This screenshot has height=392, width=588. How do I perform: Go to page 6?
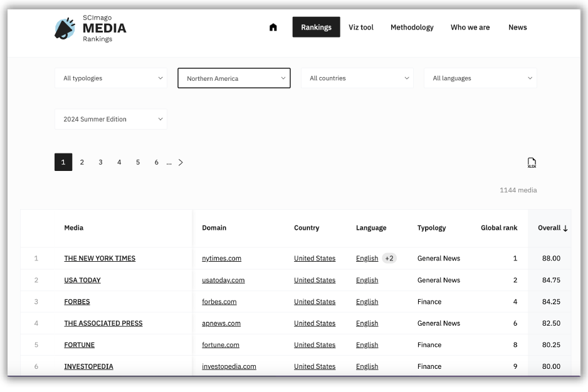click(156, 162)
